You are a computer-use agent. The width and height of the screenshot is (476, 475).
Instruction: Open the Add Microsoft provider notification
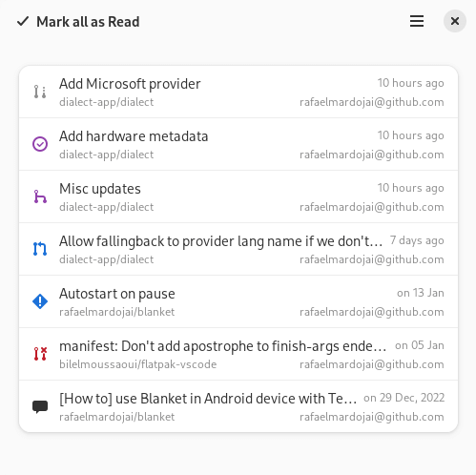tap(238, 92)
